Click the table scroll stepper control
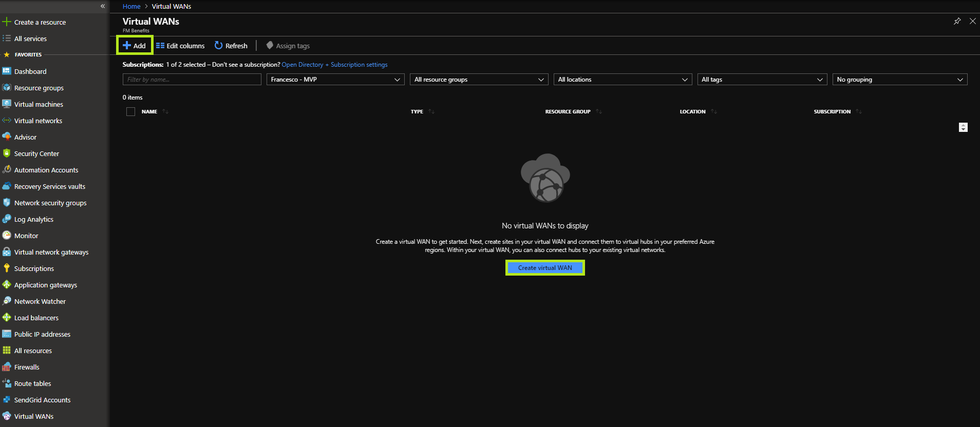 pos(963,127)
